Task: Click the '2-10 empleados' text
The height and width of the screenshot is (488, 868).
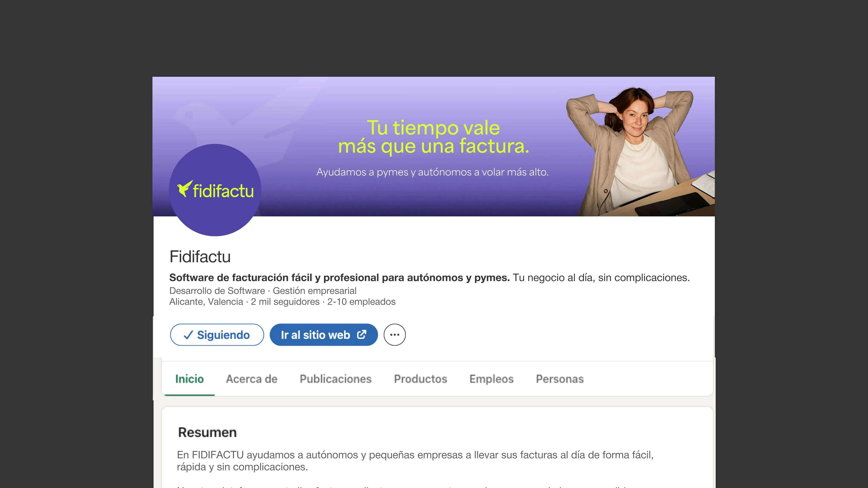Action: [361, 302]
